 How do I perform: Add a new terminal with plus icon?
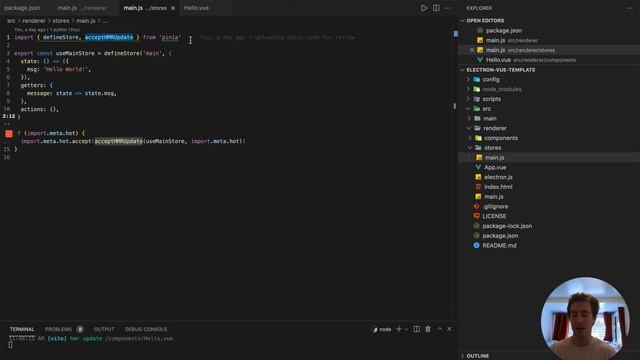click(399, 329)
